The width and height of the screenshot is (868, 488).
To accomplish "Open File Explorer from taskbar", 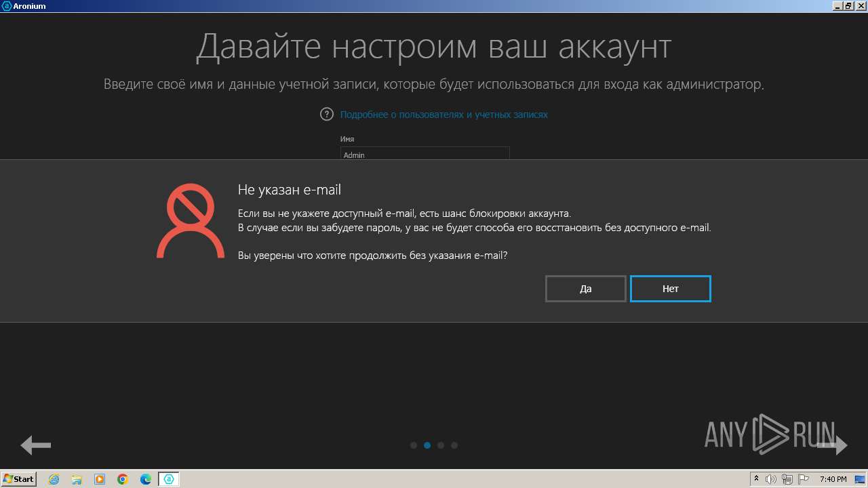I will [77, 479].
